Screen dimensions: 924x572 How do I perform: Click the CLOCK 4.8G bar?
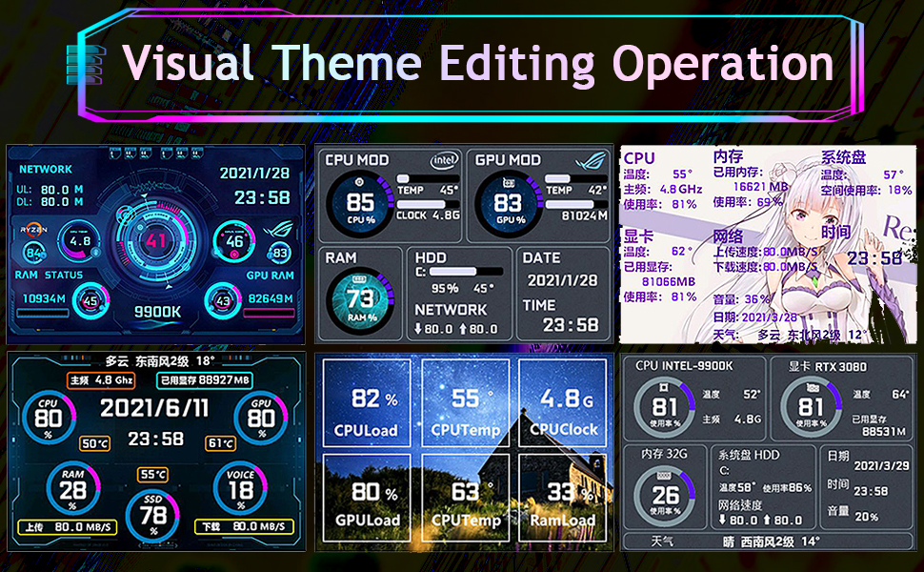pos(429,204)
